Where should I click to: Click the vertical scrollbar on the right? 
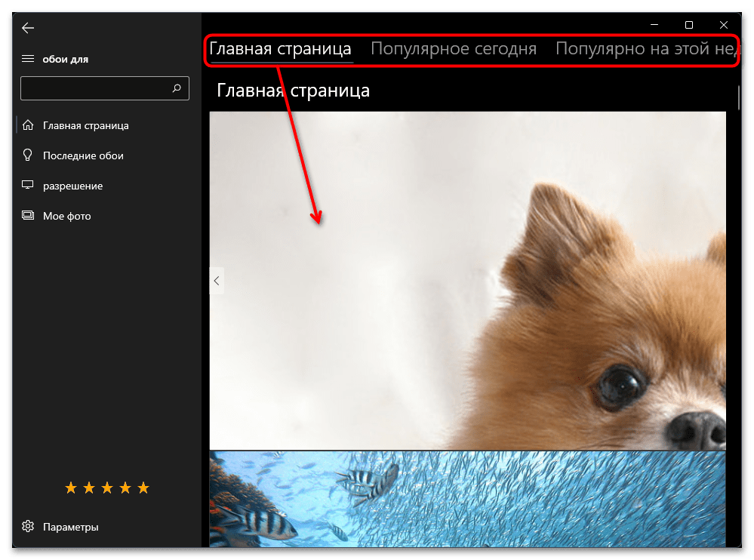[739, 97]
